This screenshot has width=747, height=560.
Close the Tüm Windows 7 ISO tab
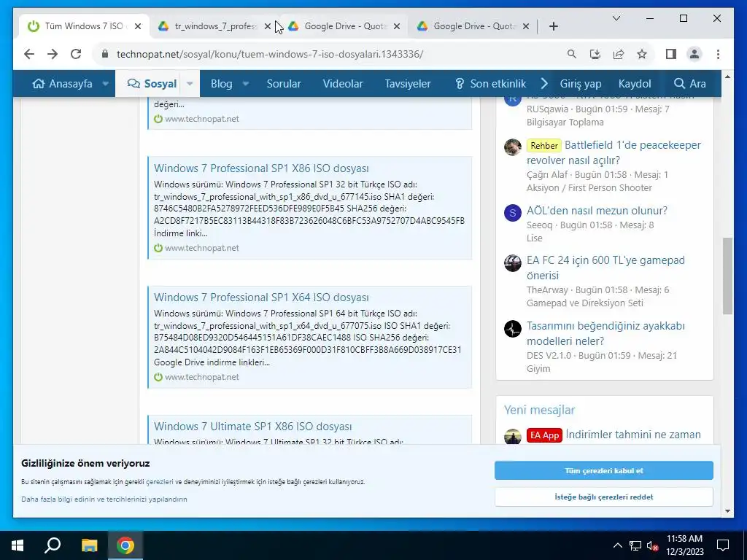coord(138,26)
